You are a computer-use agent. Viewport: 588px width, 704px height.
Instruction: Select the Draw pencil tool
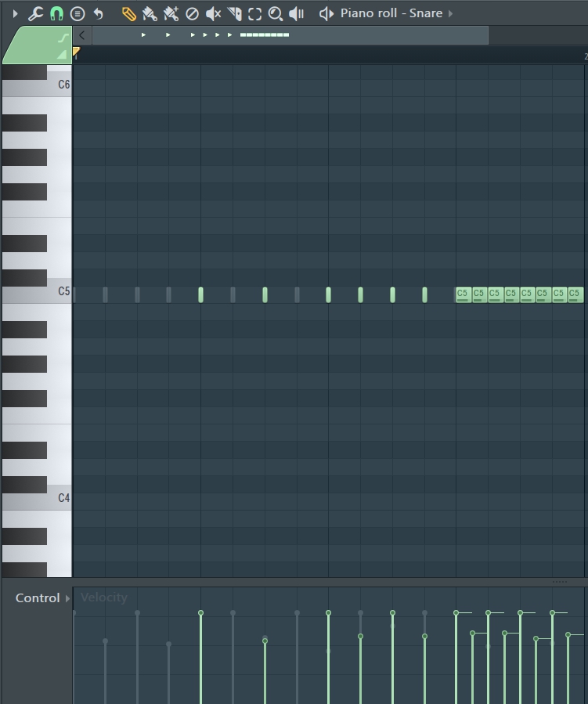129,13
